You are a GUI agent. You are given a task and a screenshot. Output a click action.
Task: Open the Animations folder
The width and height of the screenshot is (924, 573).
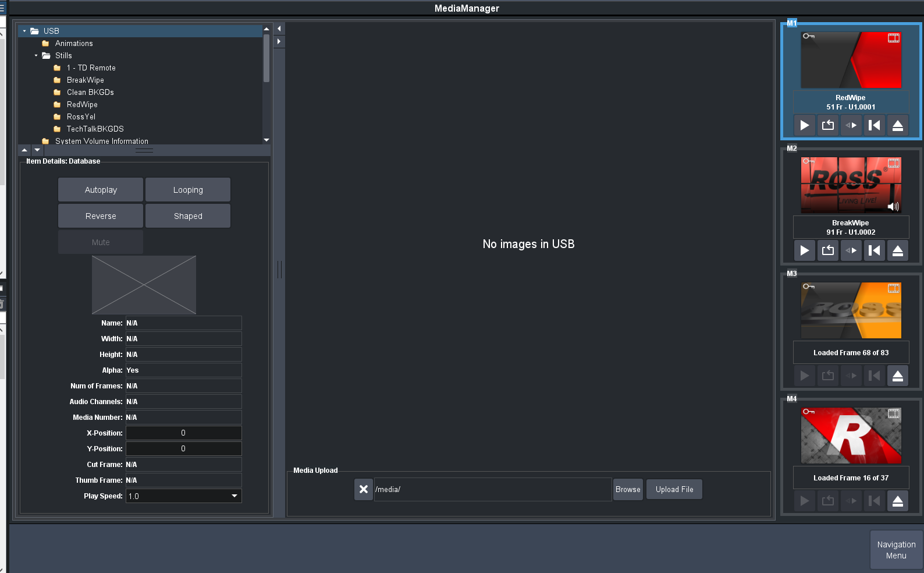[x=74, y=44]
